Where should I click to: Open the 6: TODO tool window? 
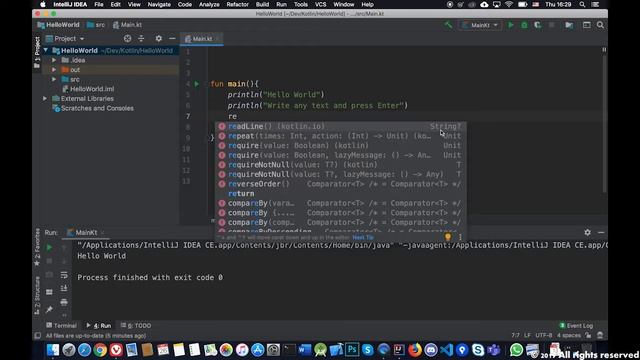[x=136, y=326]
